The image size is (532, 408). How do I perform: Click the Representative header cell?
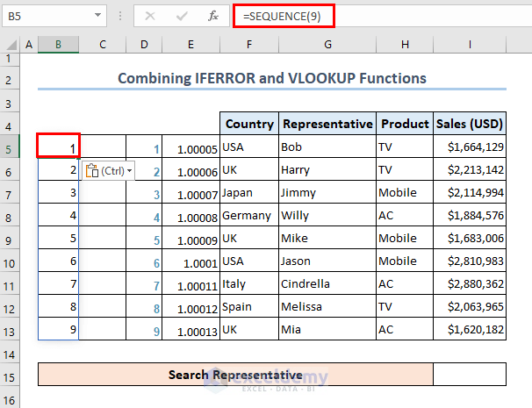pyautogui.click(x=327, y=124)
